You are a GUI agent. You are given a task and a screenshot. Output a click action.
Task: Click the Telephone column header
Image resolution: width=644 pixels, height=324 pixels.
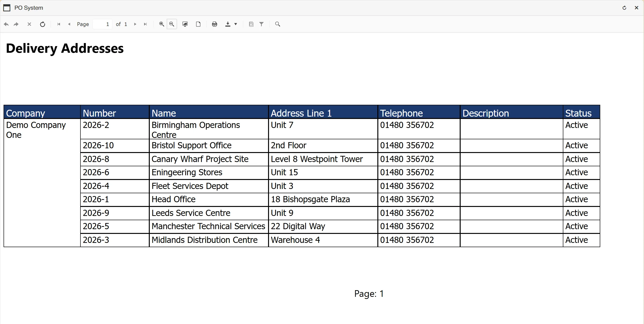(x=419, y=112)
